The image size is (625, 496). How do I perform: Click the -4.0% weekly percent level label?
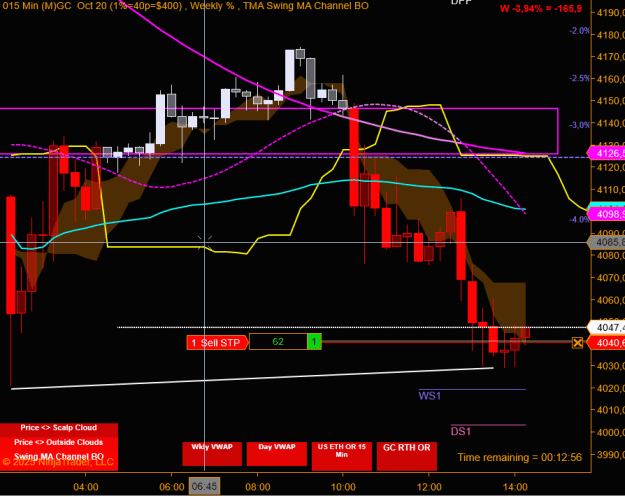[x=579, y=219]
